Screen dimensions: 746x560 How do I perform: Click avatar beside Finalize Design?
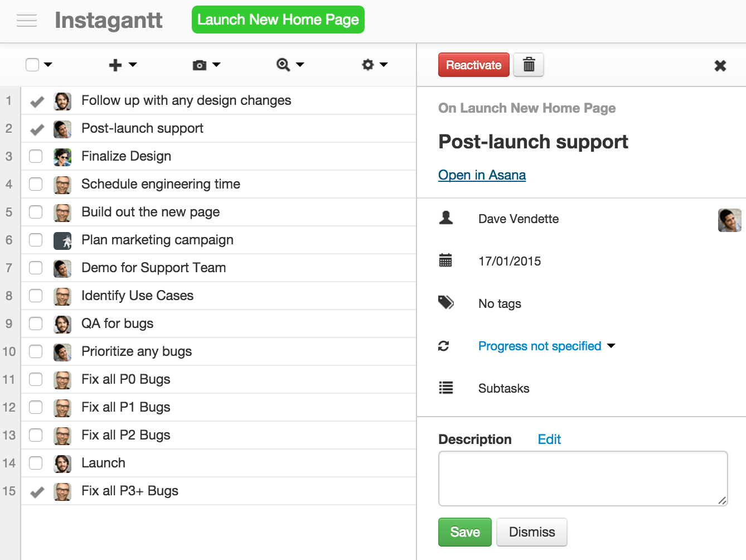pyautogui.click(x=62, y=157)
